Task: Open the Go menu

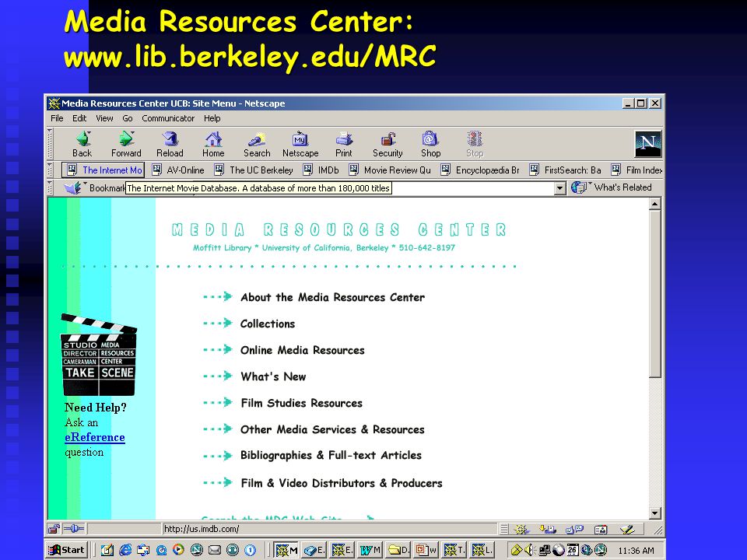Action: (127, 118)
